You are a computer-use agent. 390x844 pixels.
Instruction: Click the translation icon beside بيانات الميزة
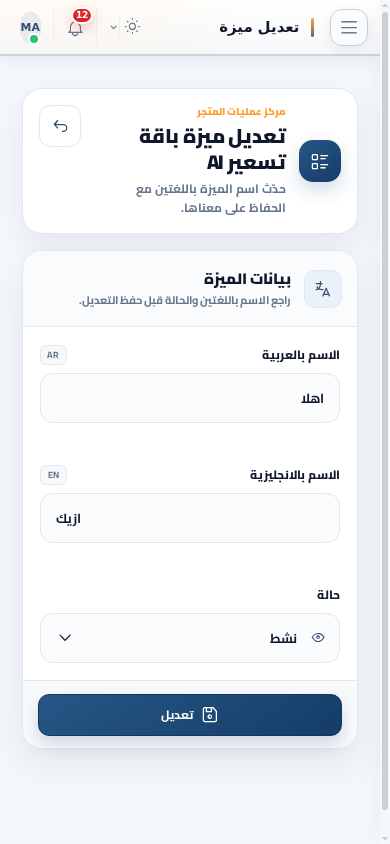coord(323,289)
